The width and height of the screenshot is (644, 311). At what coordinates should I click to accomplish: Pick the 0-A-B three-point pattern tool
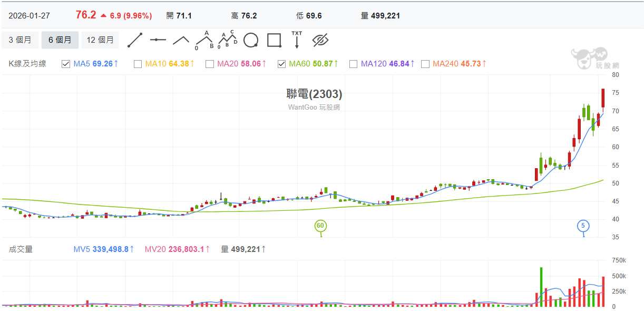click(204, 40)
